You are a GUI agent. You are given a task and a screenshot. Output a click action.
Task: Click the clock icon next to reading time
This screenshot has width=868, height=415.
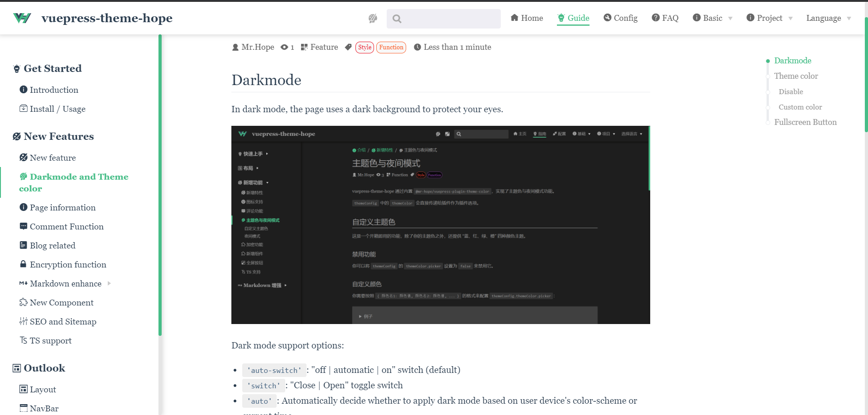[x=417, y=47]
